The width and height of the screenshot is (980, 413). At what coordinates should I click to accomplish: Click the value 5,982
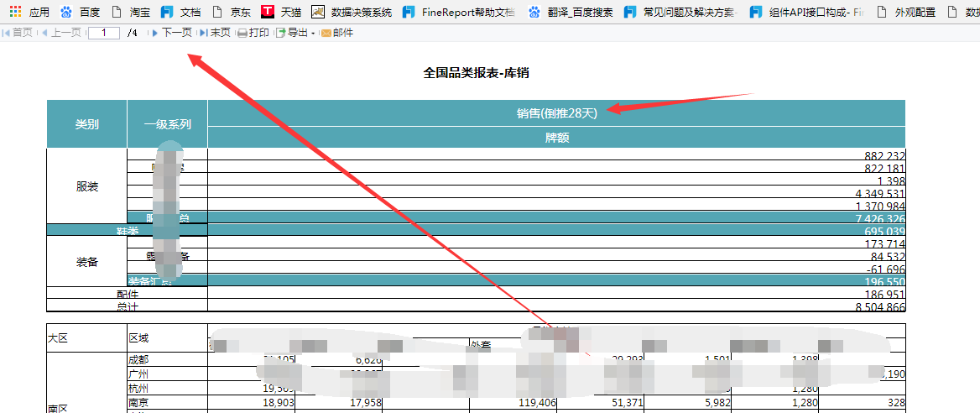718,402
